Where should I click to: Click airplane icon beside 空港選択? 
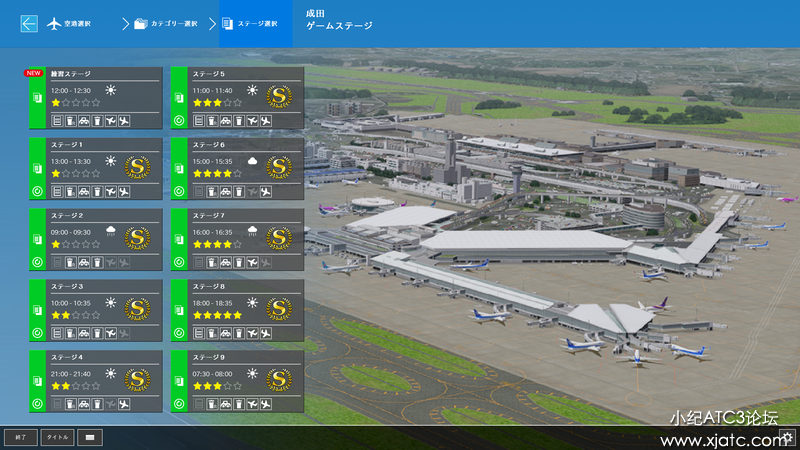[54, 23]
